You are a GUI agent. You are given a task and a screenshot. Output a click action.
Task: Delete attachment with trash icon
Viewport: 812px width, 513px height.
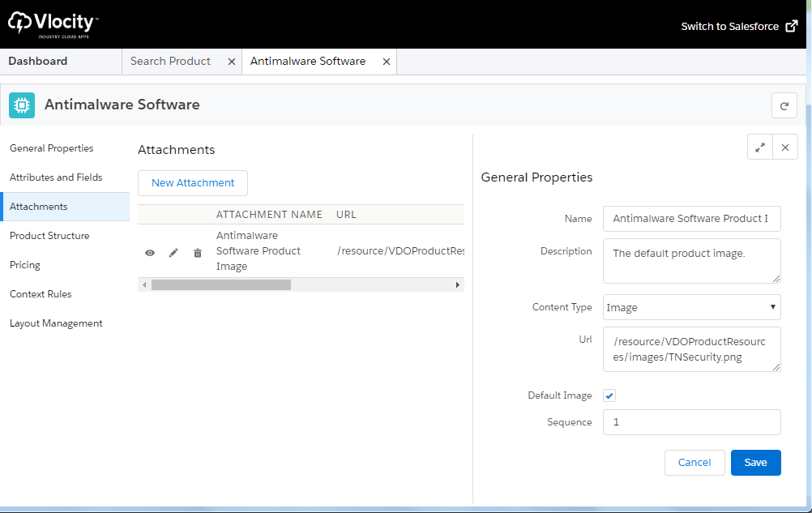click(x=197, y=253)
